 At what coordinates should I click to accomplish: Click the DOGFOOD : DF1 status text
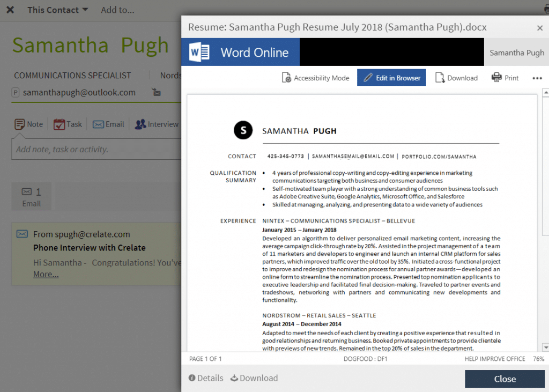click(365, 359)
